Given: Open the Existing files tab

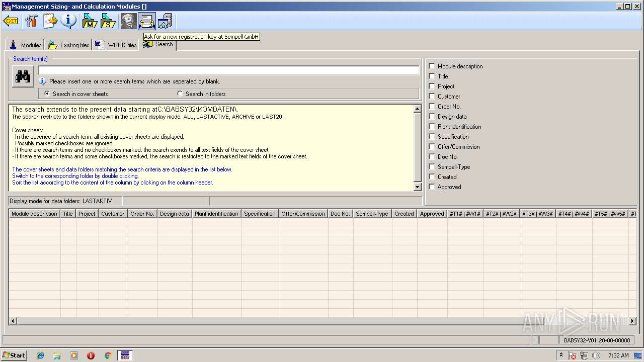Looking at the screenshot, I should (x=68, y=45).
